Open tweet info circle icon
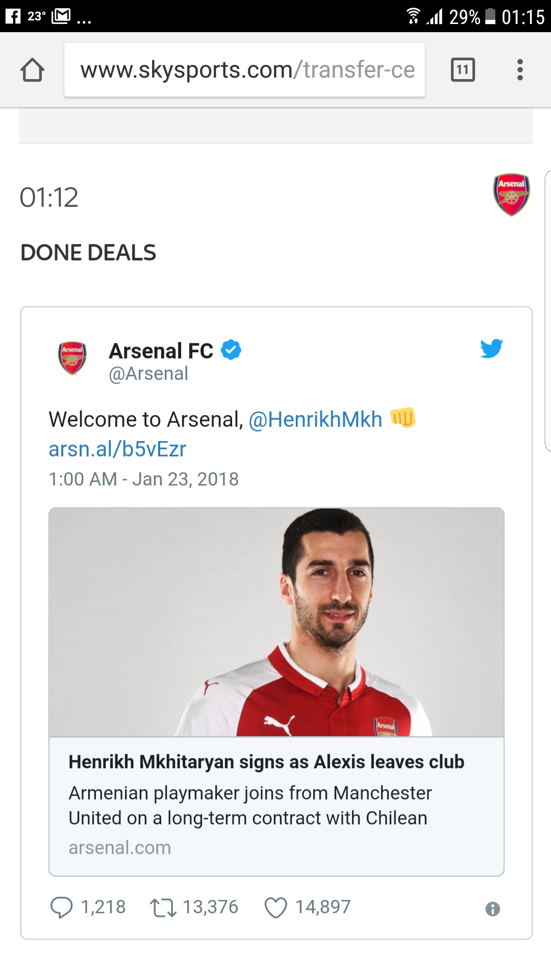 [x=492, y=909]
